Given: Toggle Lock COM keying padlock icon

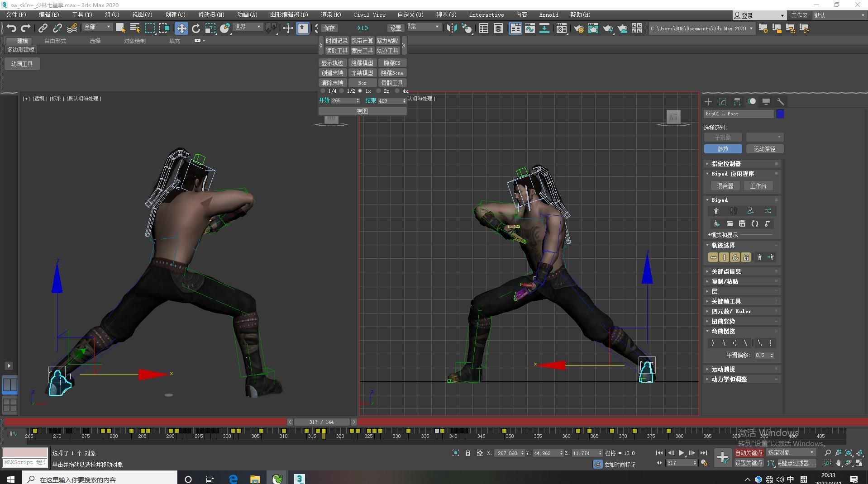Looking at the screenshot, I should click(746, 257).
